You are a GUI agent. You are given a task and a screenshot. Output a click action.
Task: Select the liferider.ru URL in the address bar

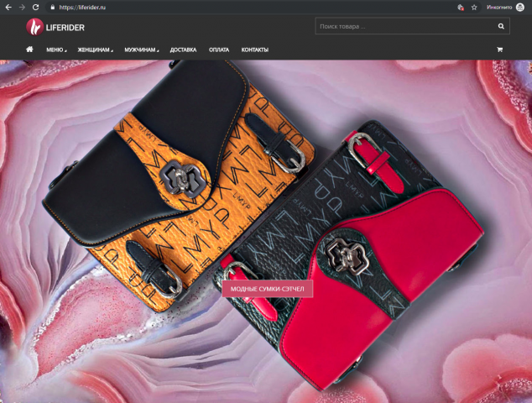tap(82, 7)
